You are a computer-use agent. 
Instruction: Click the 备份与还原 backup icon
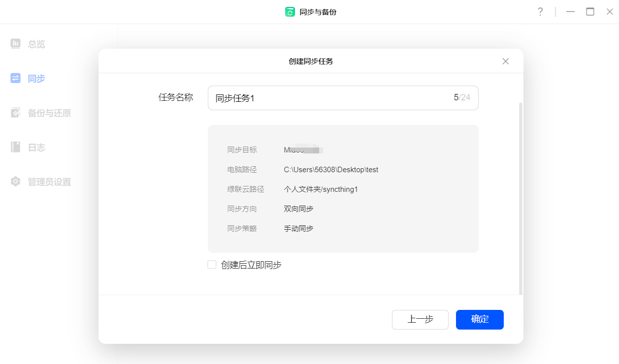click(x=16, y=113)
